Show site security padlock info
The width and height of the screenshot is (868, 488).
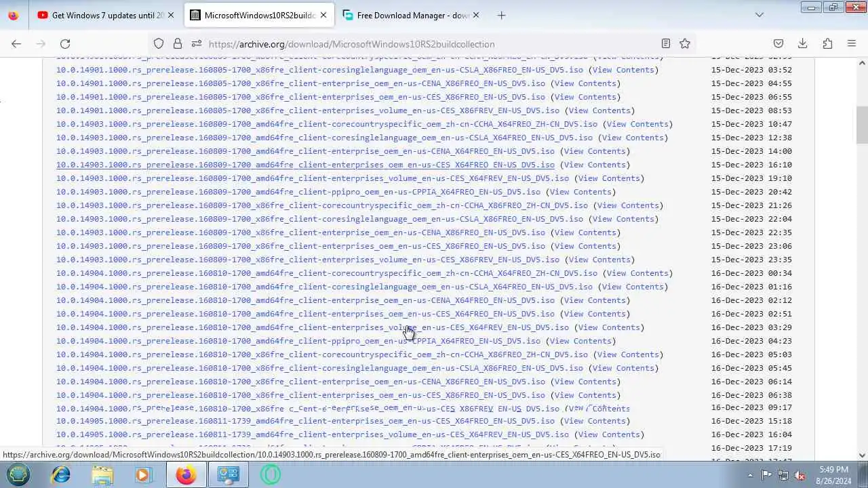(x=178, y=43)
